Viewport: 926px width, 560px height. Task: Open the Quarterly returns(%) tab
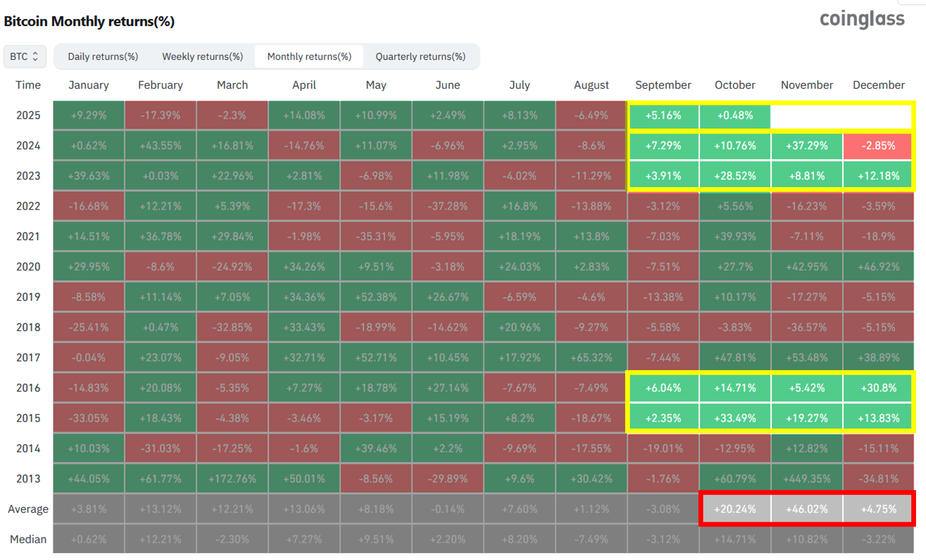tap(420, 56)
